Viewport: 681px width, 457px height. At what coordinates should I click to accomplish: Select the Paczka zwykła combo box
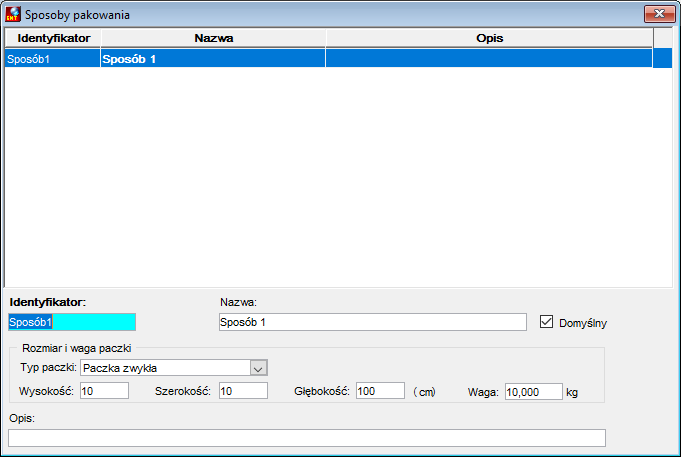pyautogui.click(x=174, y=368)
